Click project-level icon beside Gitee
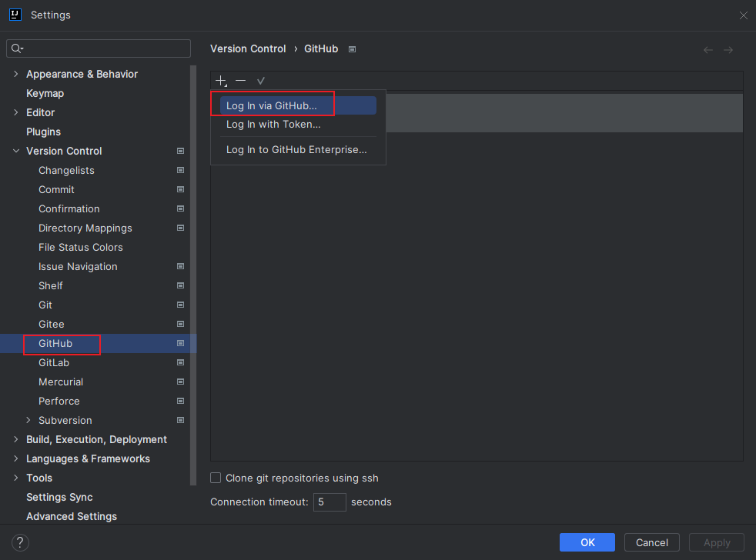This screenshot has height=560, width=756. (180, 325)
